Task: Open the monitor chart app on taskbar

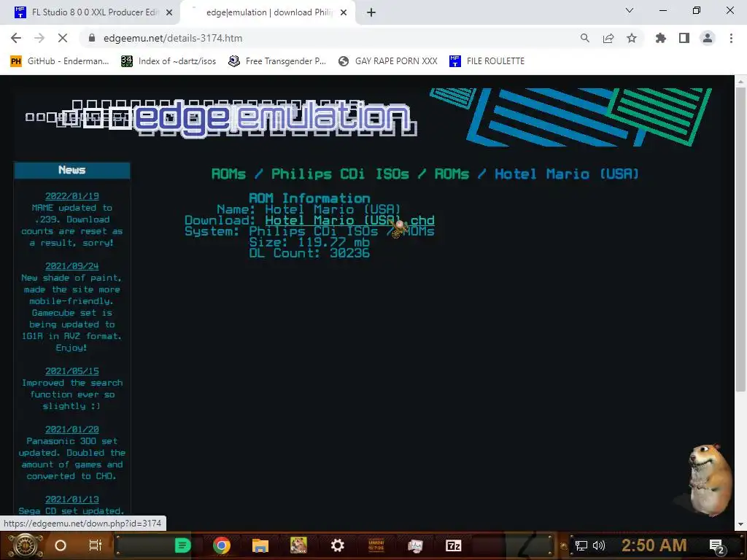Action: 415,545
